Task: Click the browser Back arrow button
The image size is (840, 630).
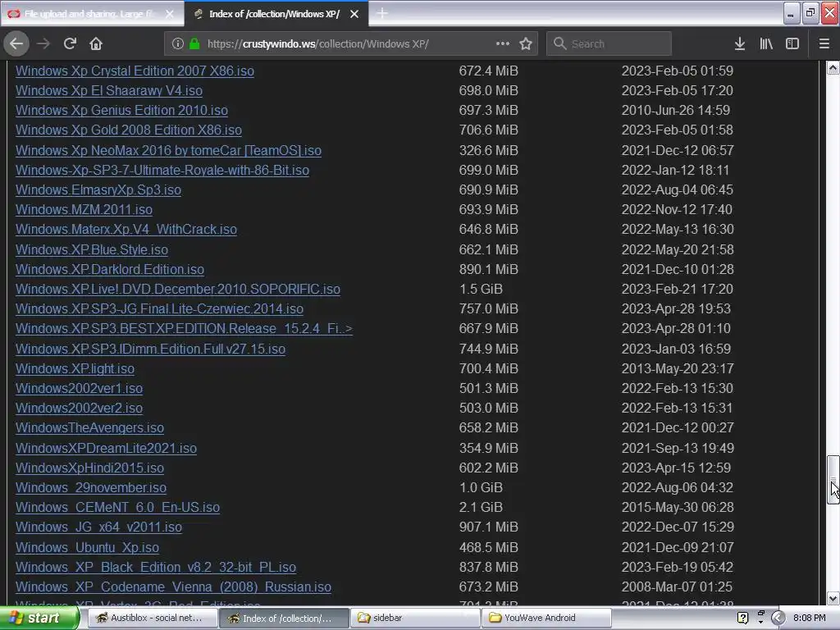Action: click(x=16, y=43)
